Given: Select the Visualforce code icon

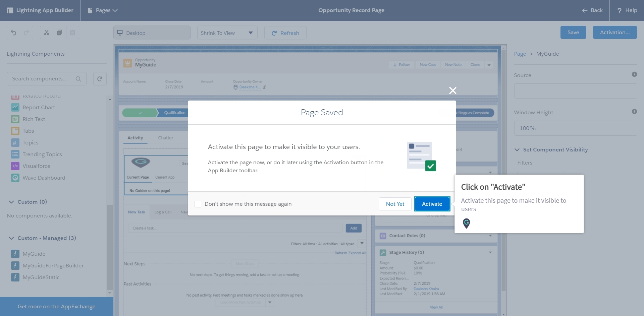Looking at the screenshot, I should (x=15, y=166).
